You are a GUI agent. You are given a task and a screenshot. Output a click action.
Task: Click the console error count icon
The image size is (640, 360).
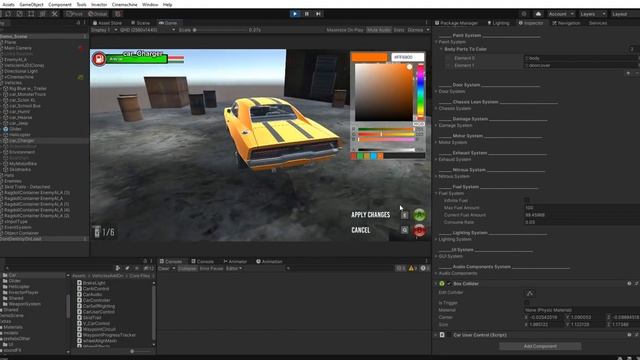click(x=424, y=268)
